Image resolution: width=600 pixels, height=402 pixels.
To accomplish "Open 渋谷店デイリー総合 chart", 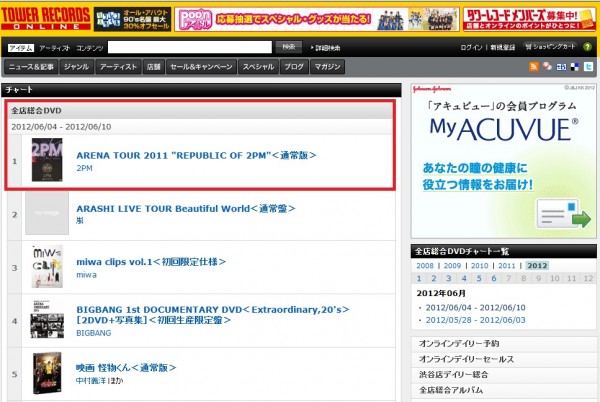I will click(453, 375).
